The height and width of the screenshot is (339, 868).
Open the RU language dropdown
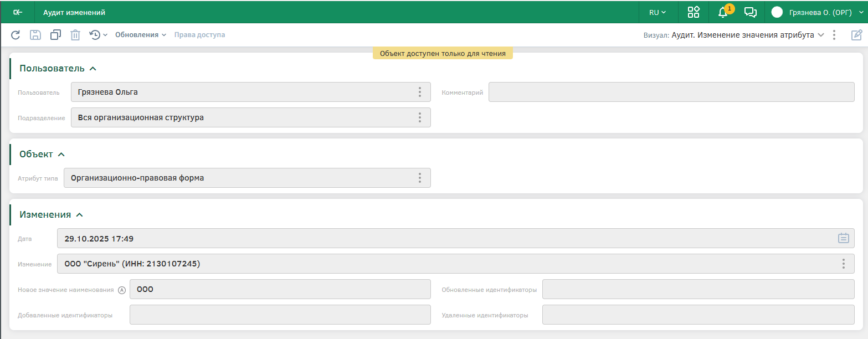coord(658,12)
